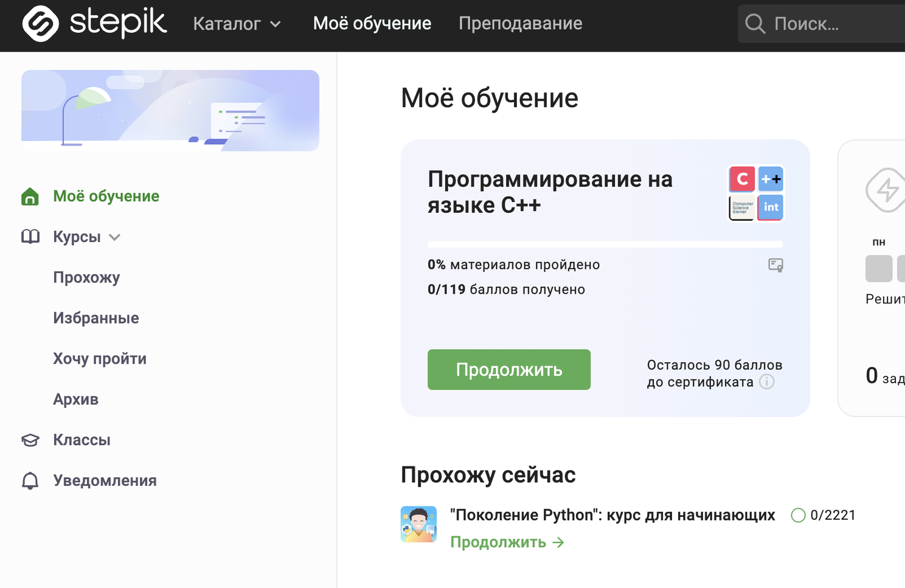This screenshot has height=588, width=905.
Task: Click the Monday пн activity square
Action: (879, 269)
